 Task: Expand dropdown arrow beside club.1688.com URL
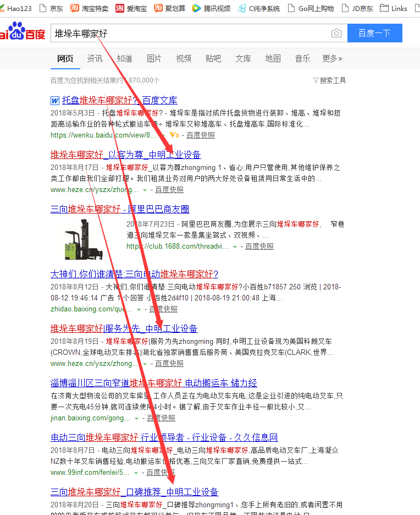point(235,246)
